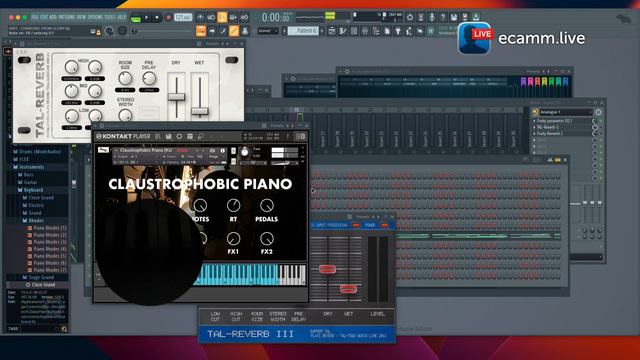Click the circular icon left of scissors icon
Image resolution: width=640 pixels, height=360 pixels.
click(410, 17)
